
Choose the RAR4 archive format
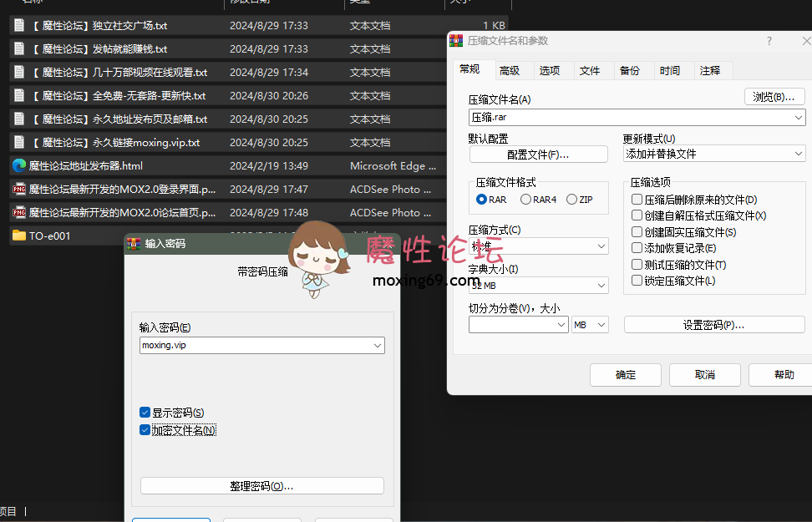pyautogui.click(x=525, y=200)
